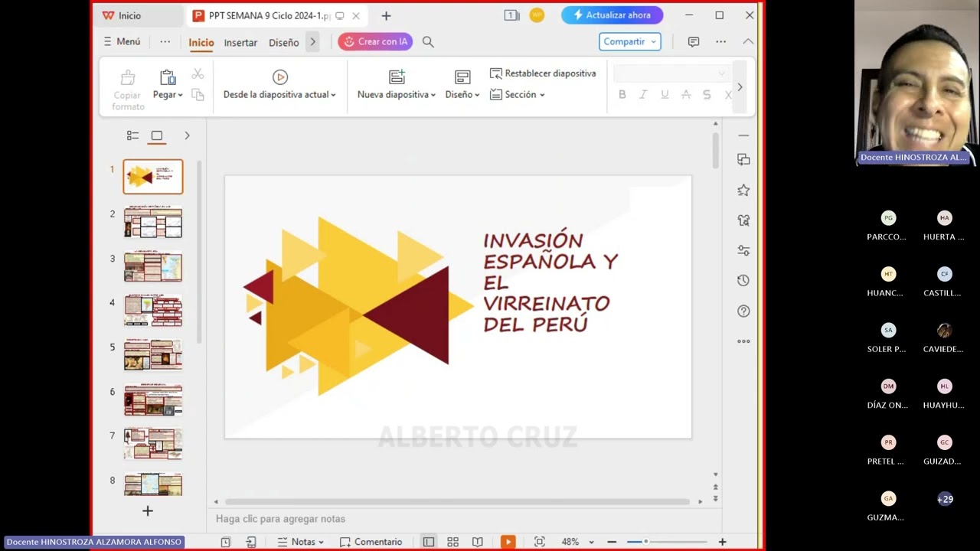
Task: Click the shape transform icon in right sidebar
Action: (x=743, y=220)
